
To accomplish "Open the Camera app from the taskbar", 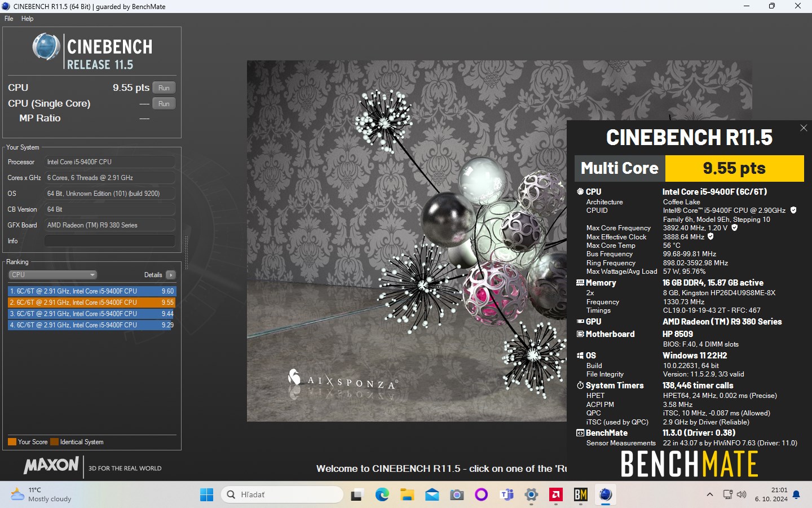I will (x=457, y=495).
